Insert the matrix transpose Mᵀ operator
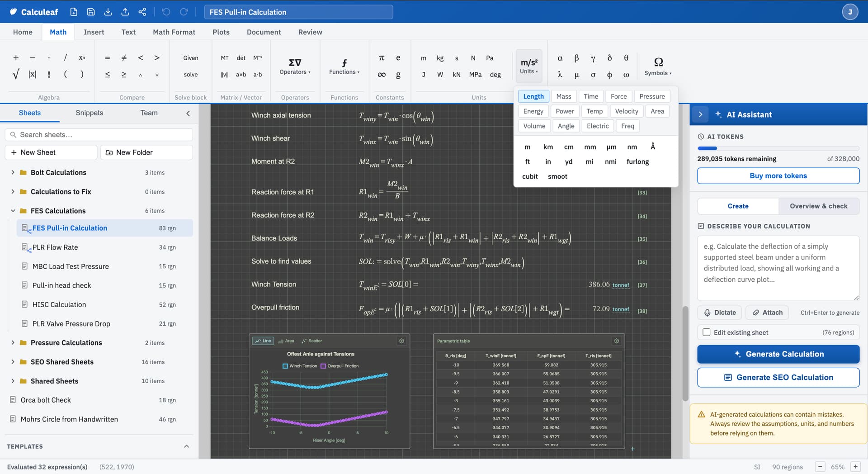This screenshot has height=474, width=868. 225,58
